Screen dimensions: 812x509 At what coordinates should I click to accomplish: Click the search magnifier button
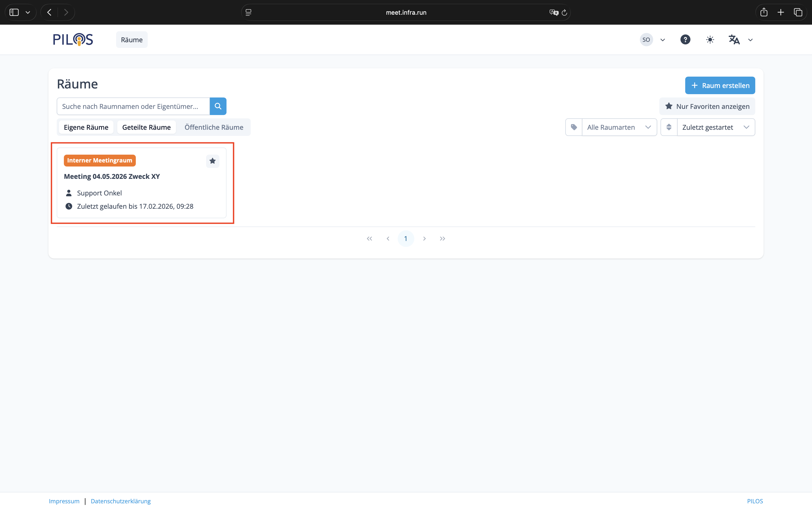click(218, 106)
